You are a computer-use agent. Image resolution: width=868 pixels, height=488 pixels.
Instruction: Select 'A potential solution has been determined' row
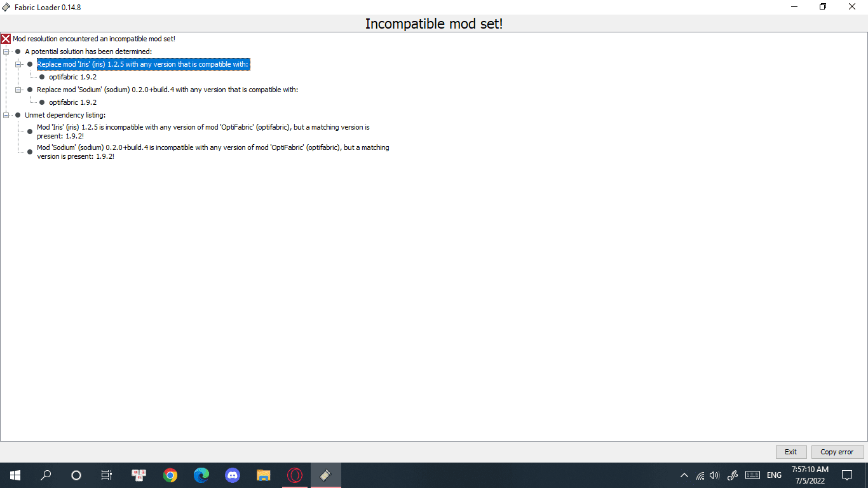pyautogui.click(x=88, y=51)
